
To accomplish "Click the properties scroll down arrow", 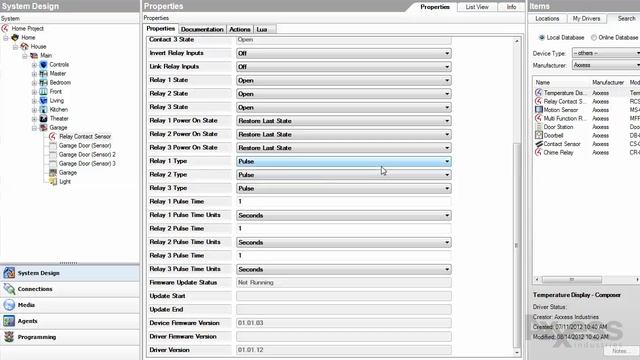I will (517, 352).
